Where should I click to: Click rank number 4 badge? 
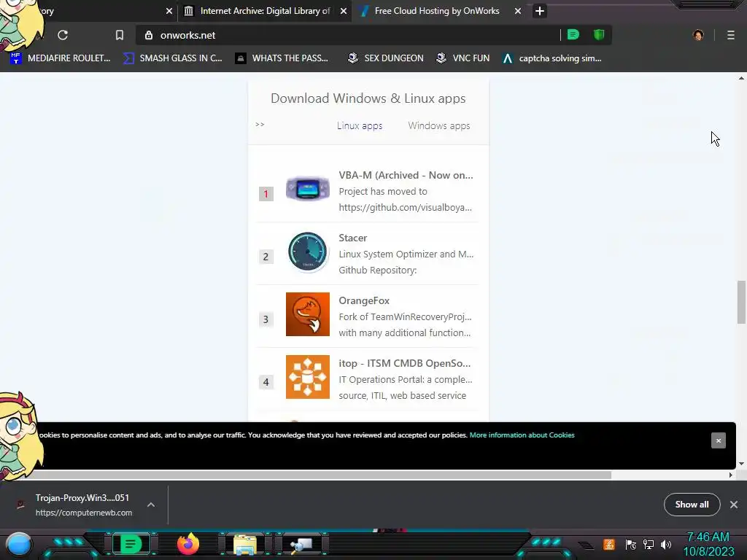[266, 382]
